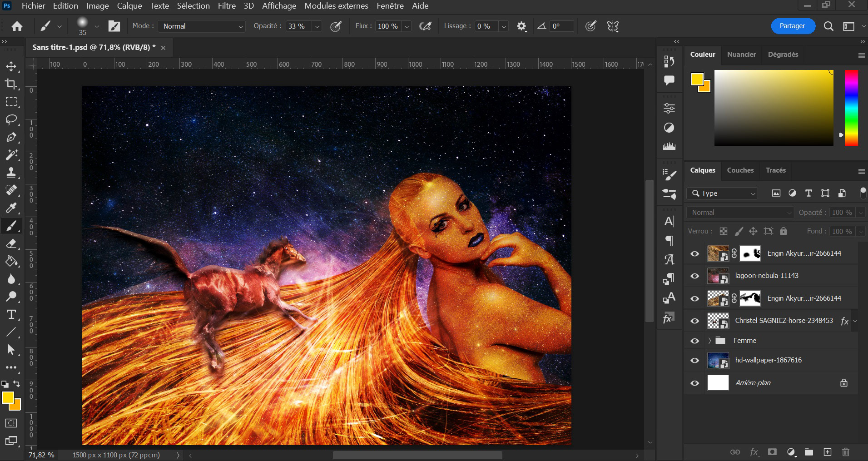Click the brush angle input field
Viewport: 868px width, 461px height.
tap(561, 26)
